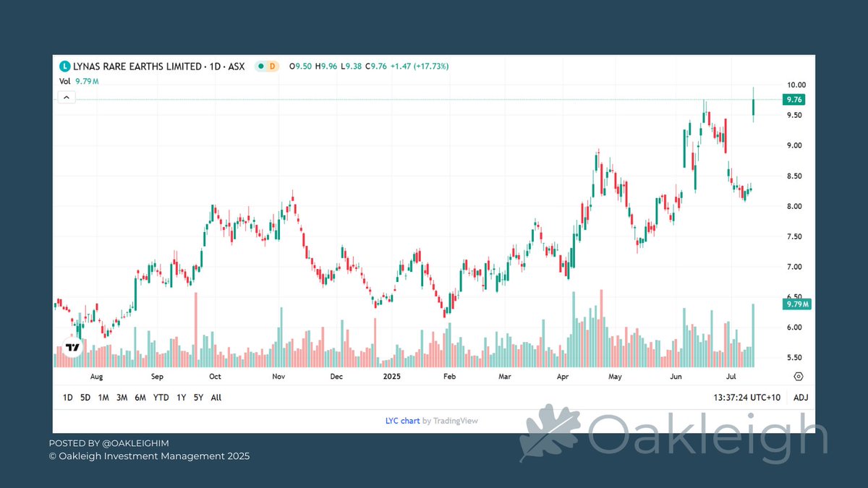Click the Dec label on time axis
Screen dimensions: 868x488
point(336,377)
